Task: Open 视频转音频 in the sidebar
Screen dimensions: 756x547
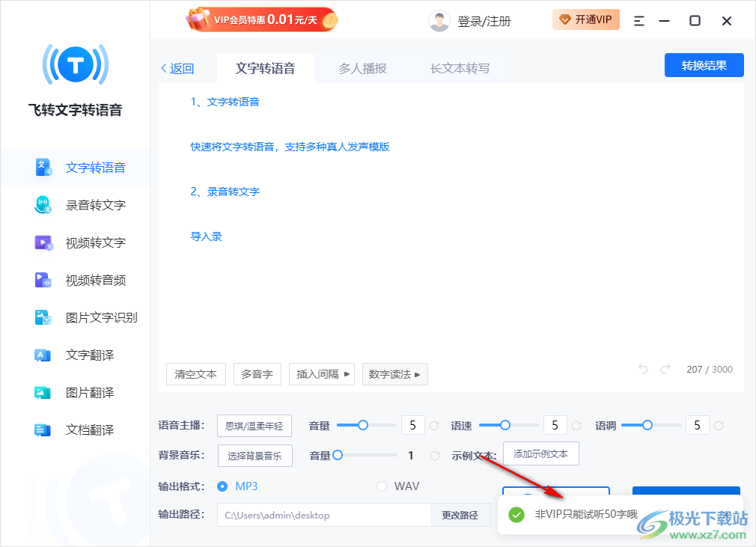Action: pyautogui.click(x=75, y=281)
